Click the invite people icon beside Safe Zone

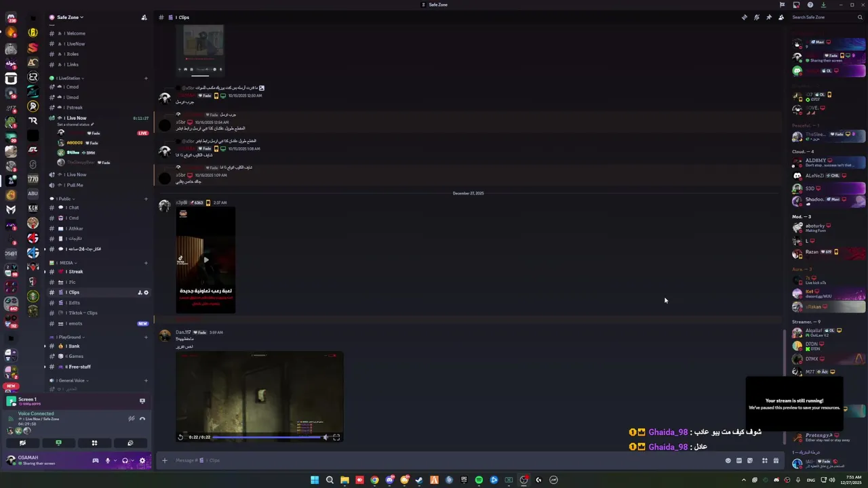tap(144, 17)
